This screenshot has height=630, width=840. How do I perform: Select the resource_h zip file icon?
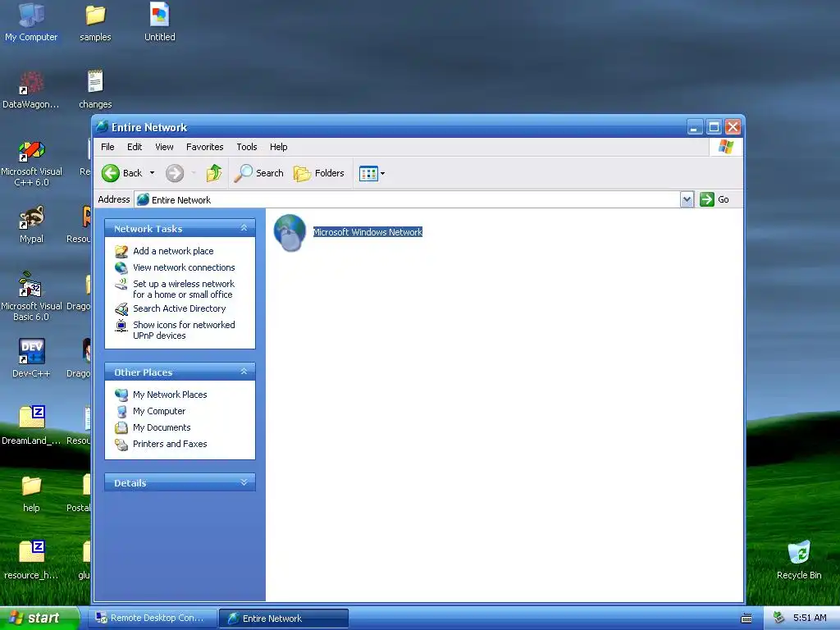coord(31,560)
